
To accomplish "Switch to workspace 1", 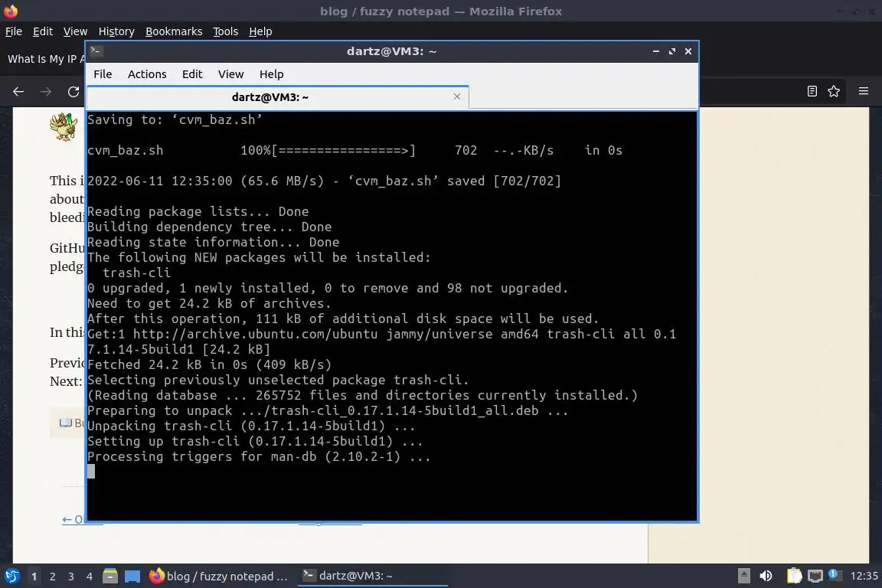I will pyautogui.click(x=34, y=577).
